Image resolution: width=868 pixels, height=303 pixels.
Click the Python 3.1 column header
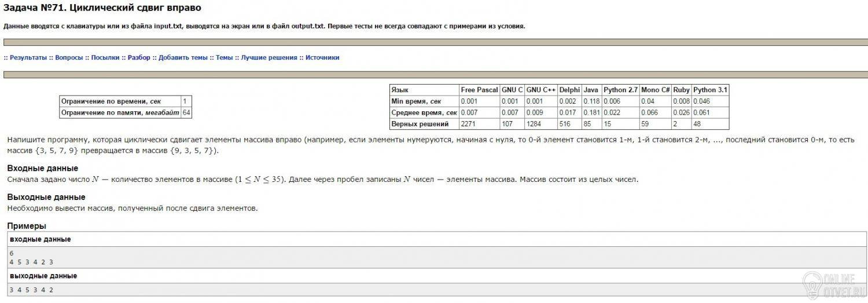(x=710, y=90)
